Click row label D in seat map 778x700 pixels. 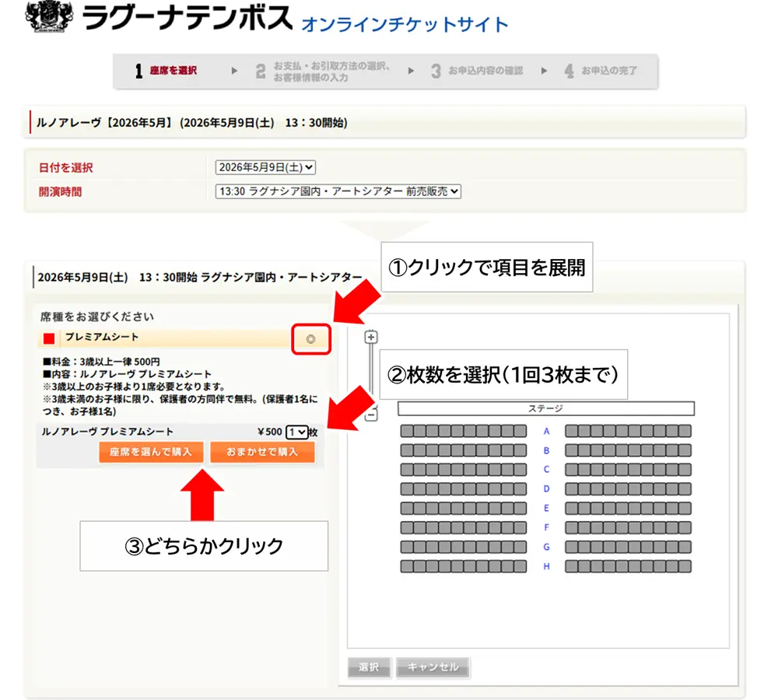[x=546, y=488]
